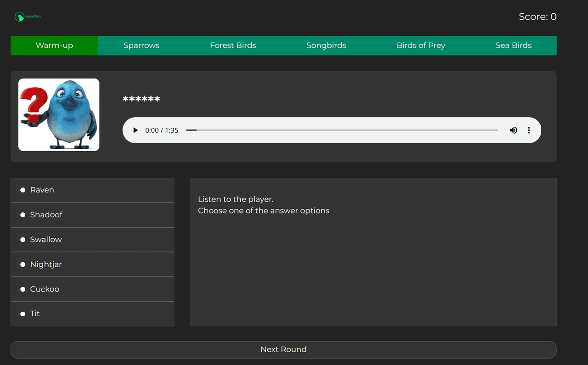Choose Cuckoo from the answer list
Image resolution: width=588 pixels, height=365 pixels.
coord(92,289)
